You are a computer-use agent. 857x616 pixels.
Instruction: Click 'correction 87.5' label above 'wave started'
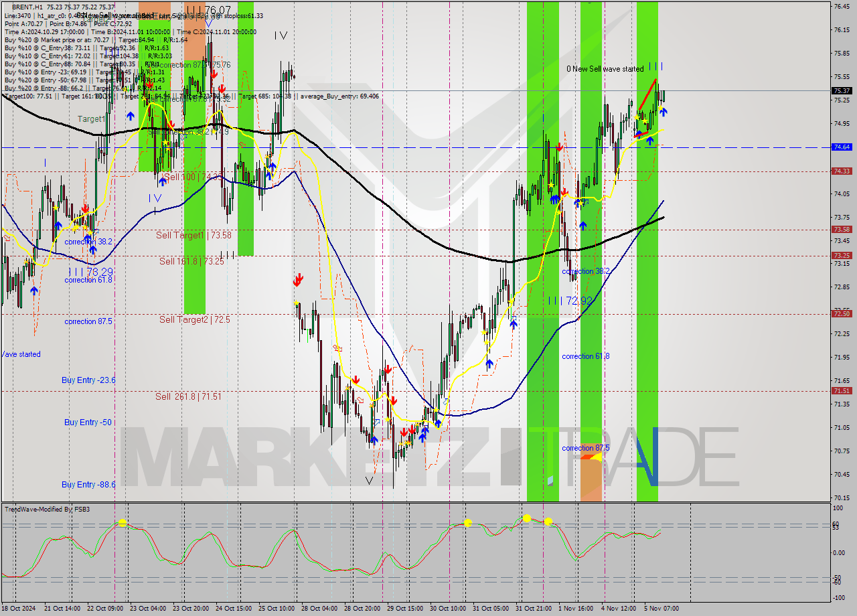pyautogui.click(x=88, y=321)
